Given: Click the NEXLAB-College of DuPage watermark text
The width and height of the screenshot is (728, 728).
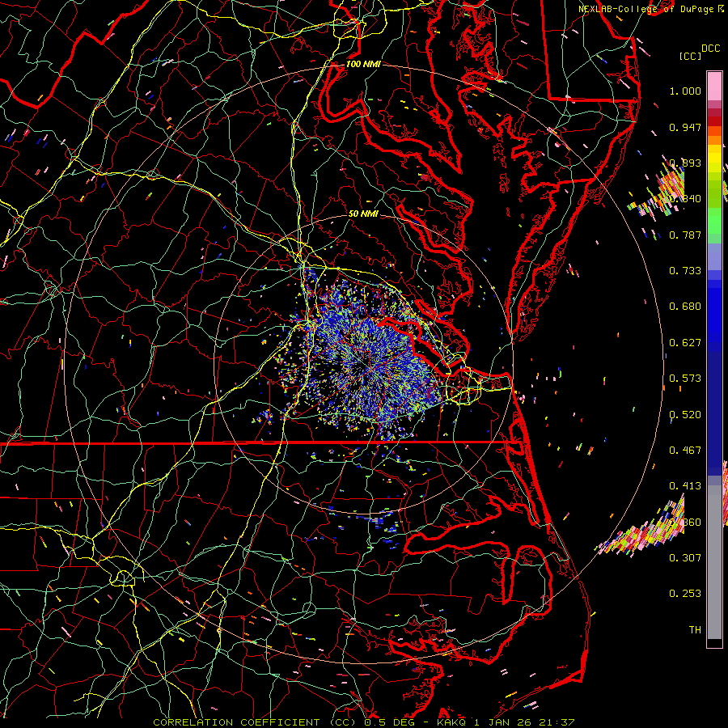Looking at the screenshot, I should click(x=645, y=9).
